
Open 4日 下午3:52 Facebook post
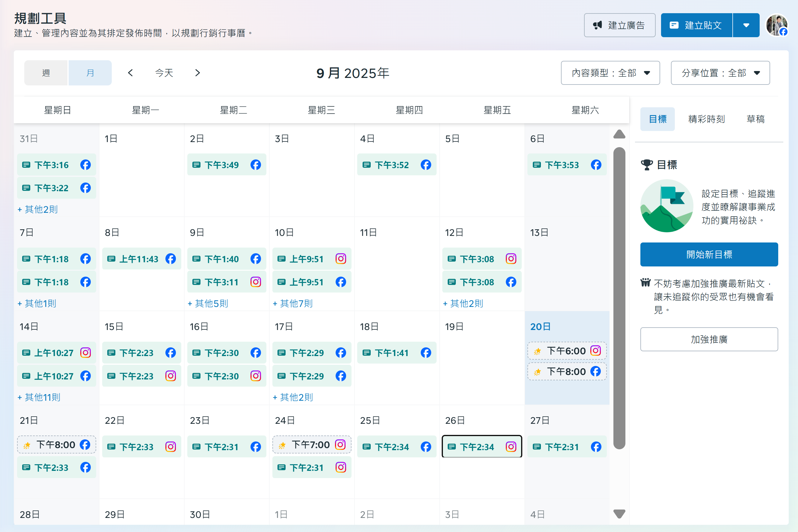pyautogui.click(x=397, y=165)
